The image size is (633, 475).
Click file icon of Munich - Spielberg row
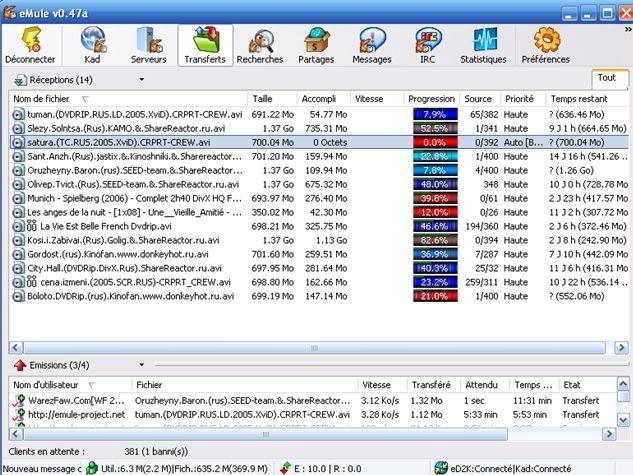click(18, 199)
